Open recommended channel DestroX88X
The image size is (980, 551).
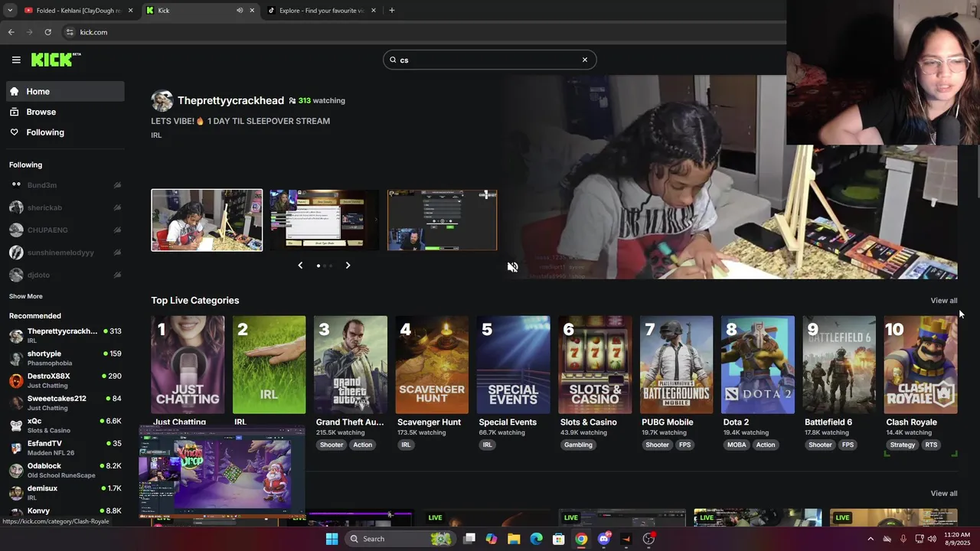tap(65, 380)
